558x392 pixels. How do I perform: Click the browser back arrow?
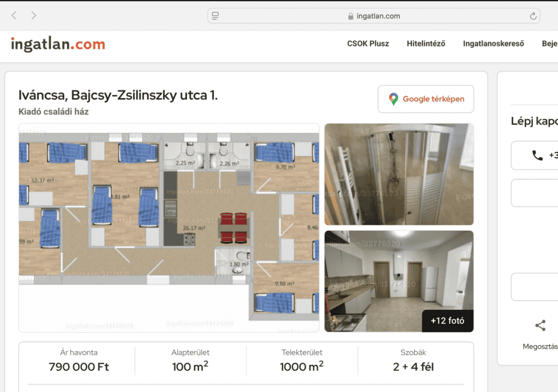(14, 16)
